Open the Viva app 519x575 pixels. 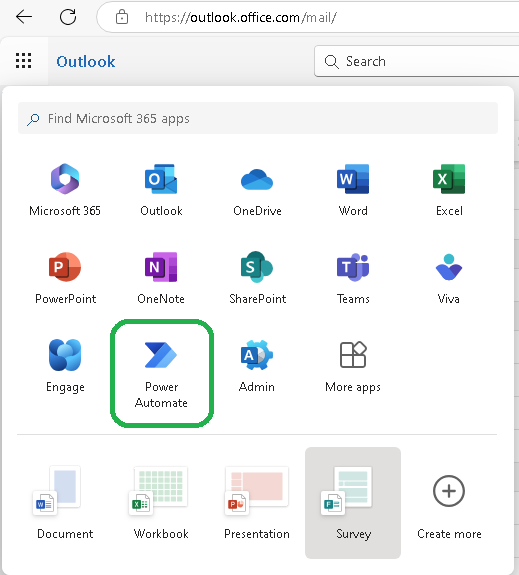pyautogui.click(x=449, y=278)
